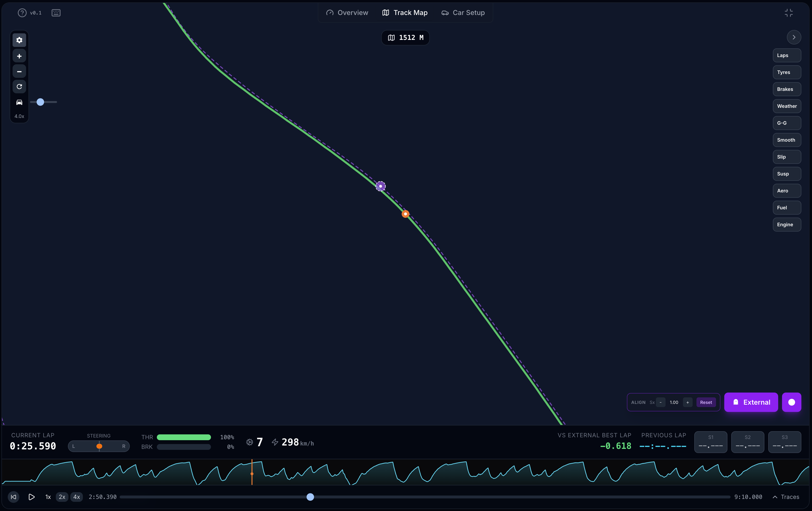Expand the Traces panel

point(786,497)
